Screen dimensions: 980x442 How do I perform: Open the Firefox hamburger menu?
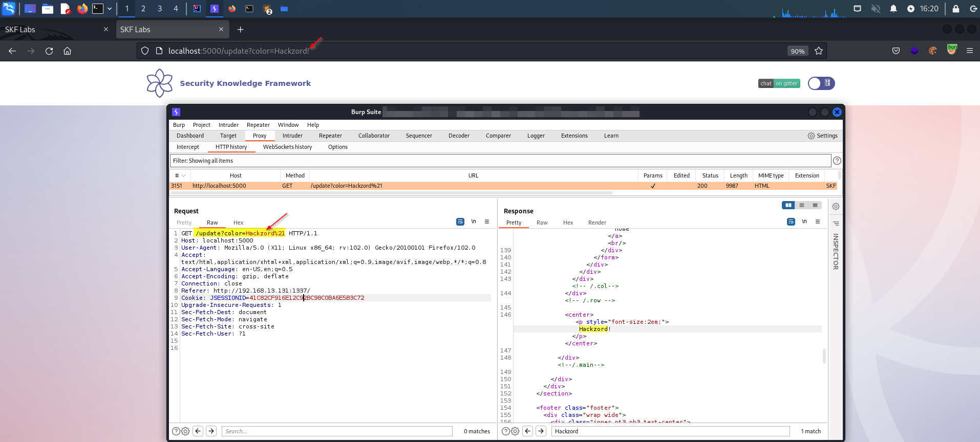[x=969, y=51]
